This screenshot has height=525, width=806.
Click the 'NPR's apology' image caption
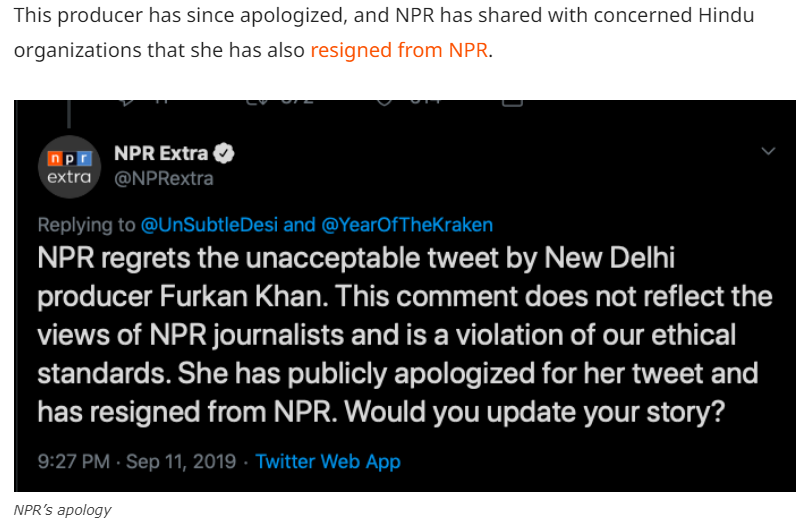(62, 510)
